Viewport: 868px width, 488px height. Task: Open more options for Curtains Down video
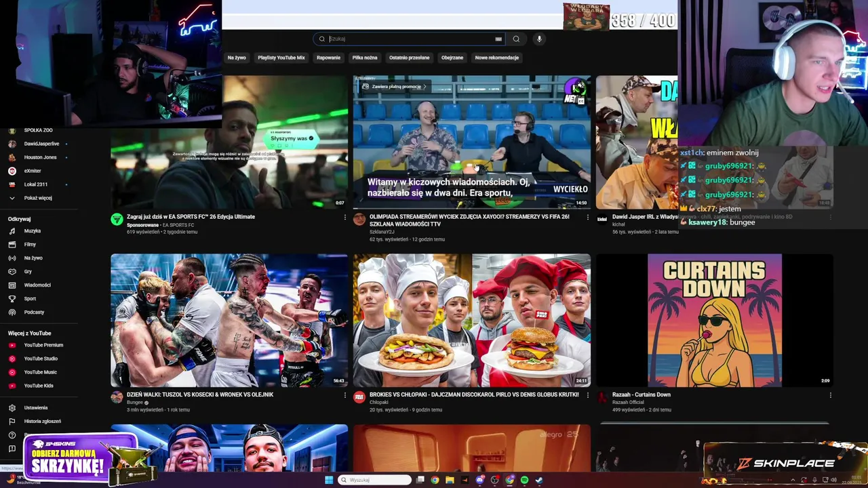[x=830, y=394]
